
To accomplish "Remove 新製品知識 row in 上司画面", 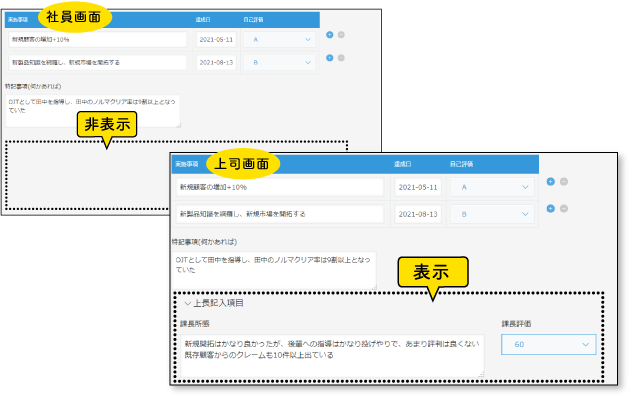I will pos(564,208).
